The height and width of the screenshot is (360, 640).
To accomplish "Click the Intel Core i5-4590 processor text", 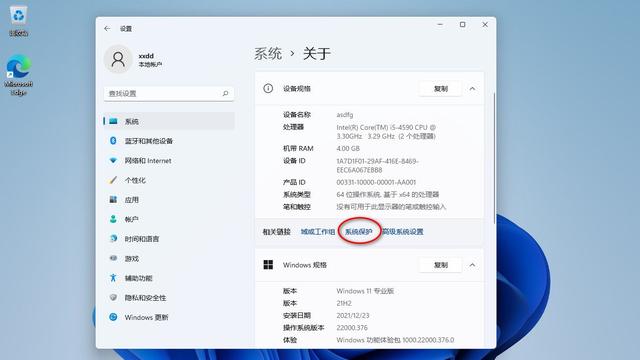I will (x=386, y=132).
